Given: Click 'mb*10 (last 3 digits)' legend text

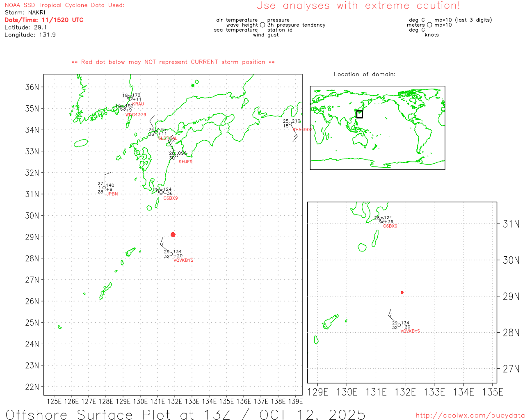Looking at the screenshot, I should (463, 20).
